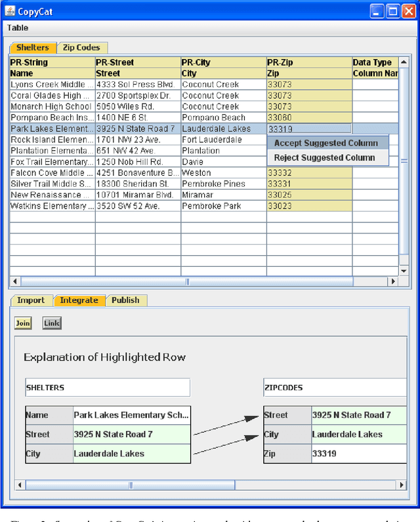This screenshot has width=420, height=522.
Task: Click the table's horizontal scroll right arrow
Action: point(393,281)
